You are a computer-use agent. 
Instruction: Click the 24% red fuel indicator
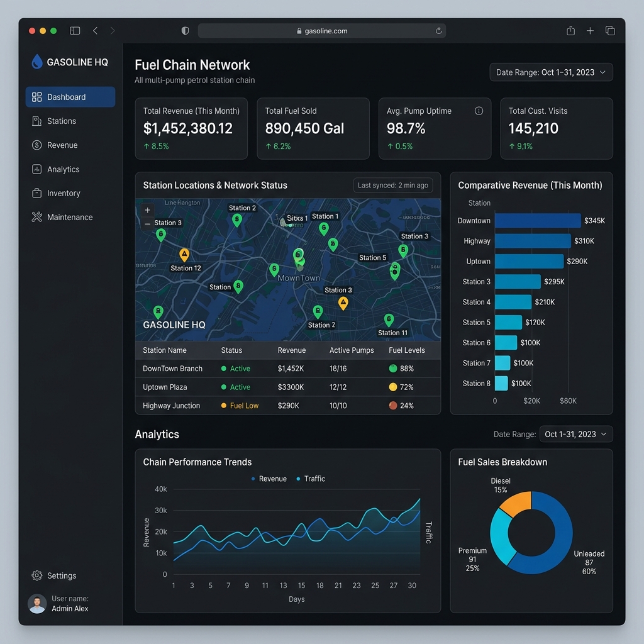[x=393, y=406]
